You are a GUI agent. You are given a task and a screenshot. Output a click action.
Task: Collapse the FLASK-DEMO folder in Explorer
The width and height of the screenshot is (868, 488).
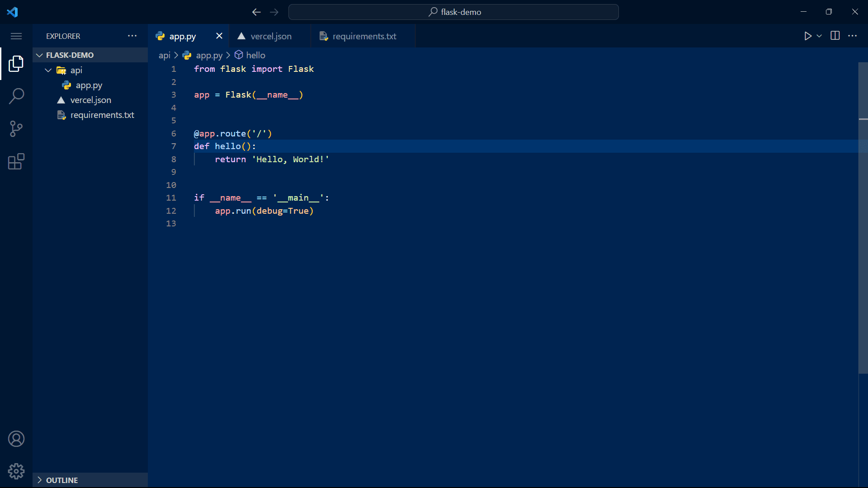pyautogui.click(x=39, y=55)
